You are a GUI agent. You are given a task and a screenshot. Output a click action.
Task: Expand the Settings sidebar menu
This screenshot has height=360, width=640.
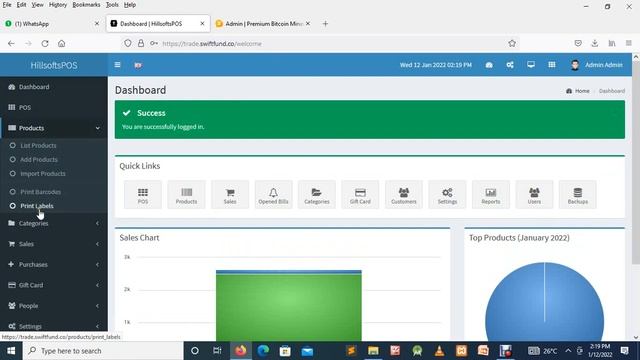point(54,326)
